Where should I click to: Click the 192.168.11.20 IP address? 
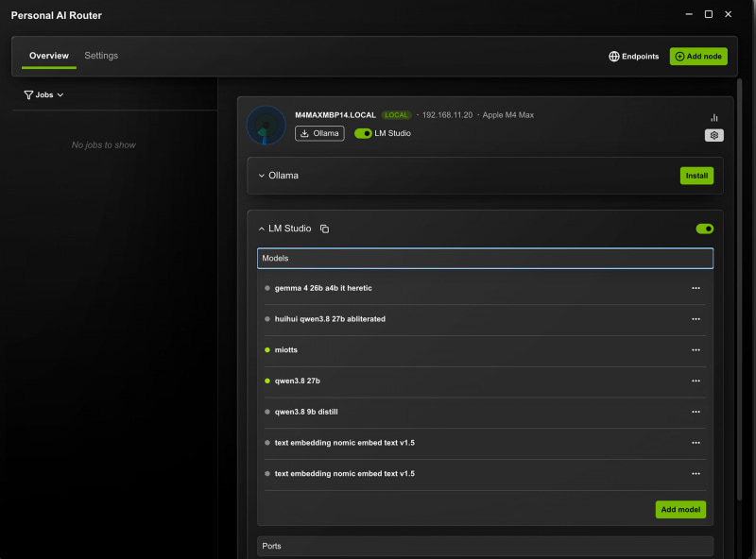(x=447, y=115)
